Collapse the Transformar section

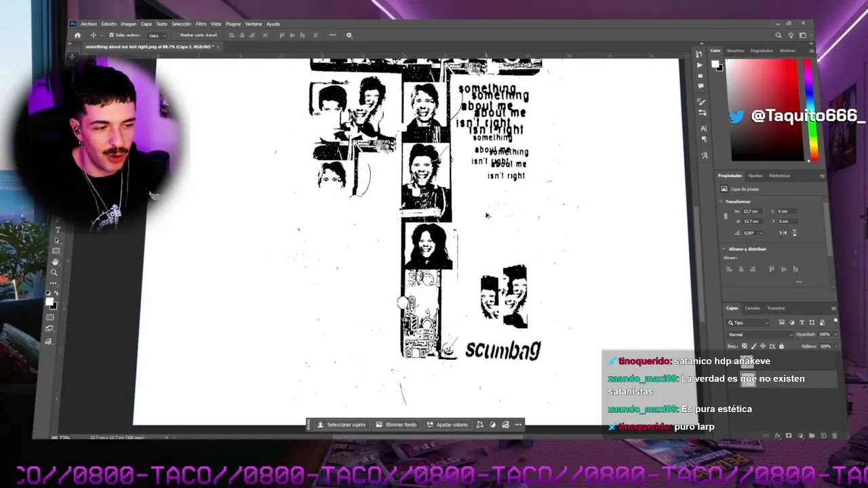coord(721,201)
